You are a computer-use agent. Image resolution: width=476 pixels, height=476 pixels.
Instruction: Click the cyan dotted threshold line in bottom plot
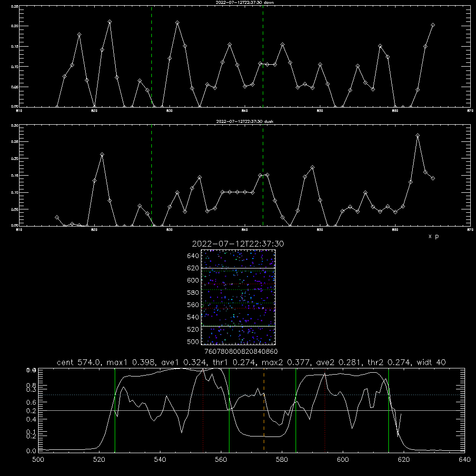[251, 395]
